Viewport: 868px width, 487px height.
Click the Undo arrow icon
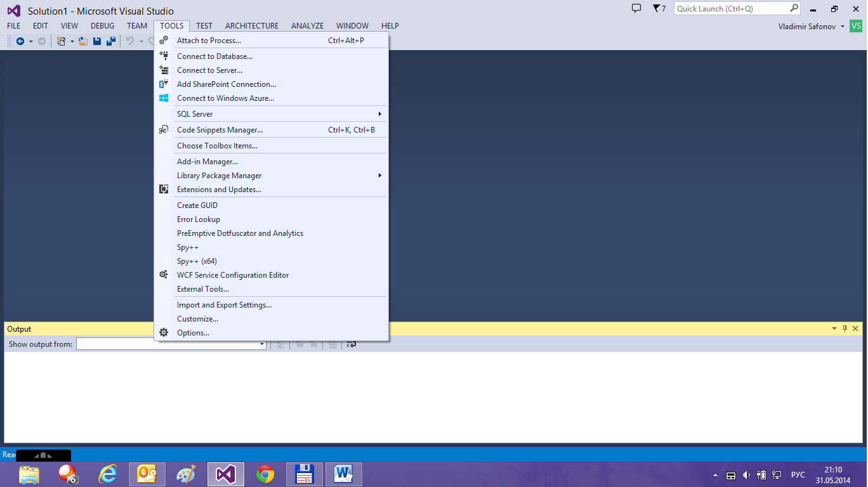click(130, 41)
